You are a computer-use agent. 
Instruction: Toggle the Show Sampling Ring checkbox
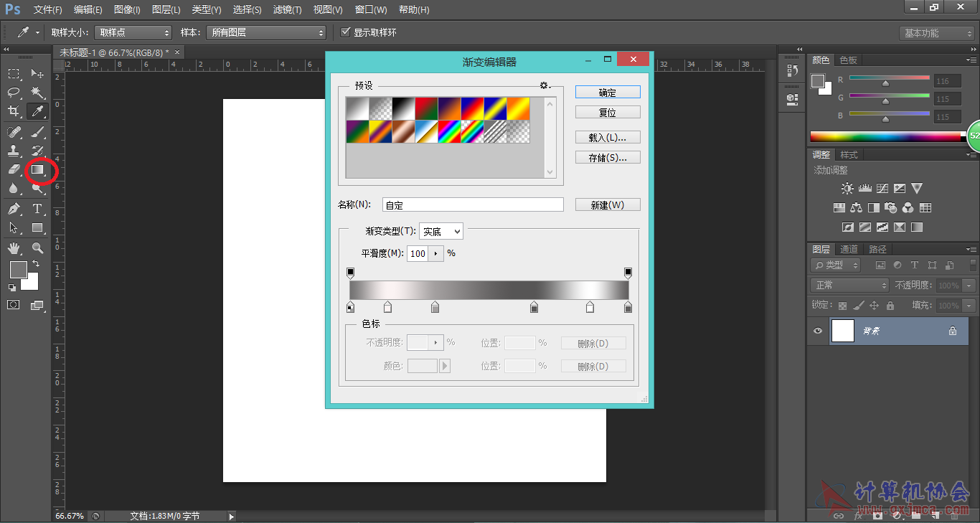pos(346,32)
